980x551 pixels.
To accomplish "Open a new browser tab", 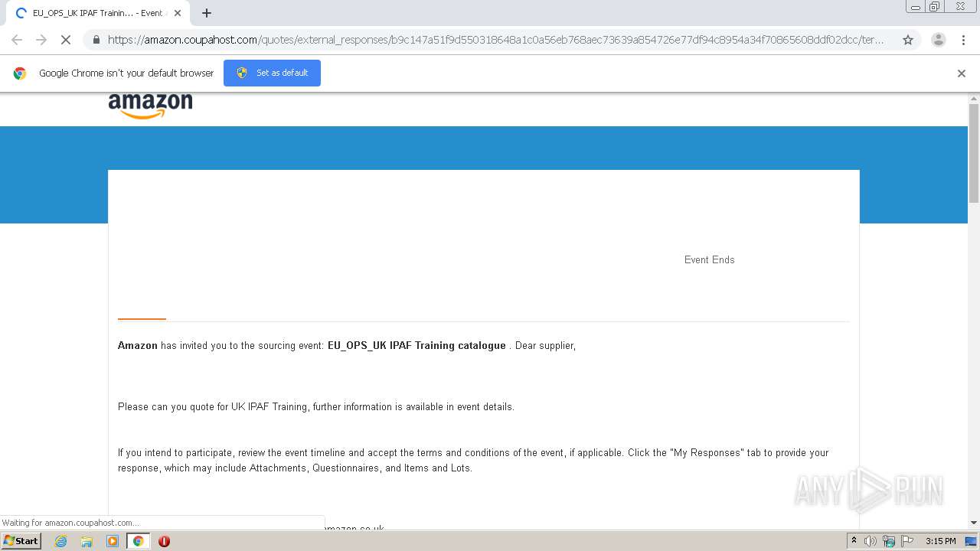I will 207,13.
